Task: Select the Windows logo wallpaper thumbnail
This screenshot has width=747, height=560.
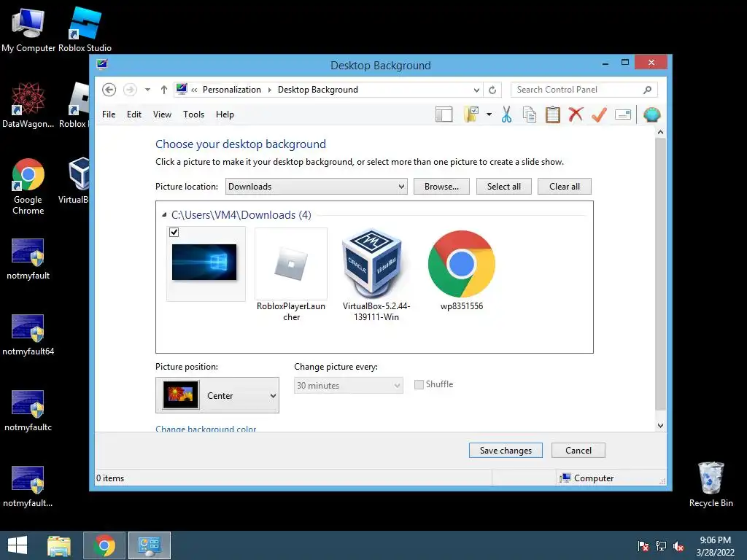Action: coord(204,262)
